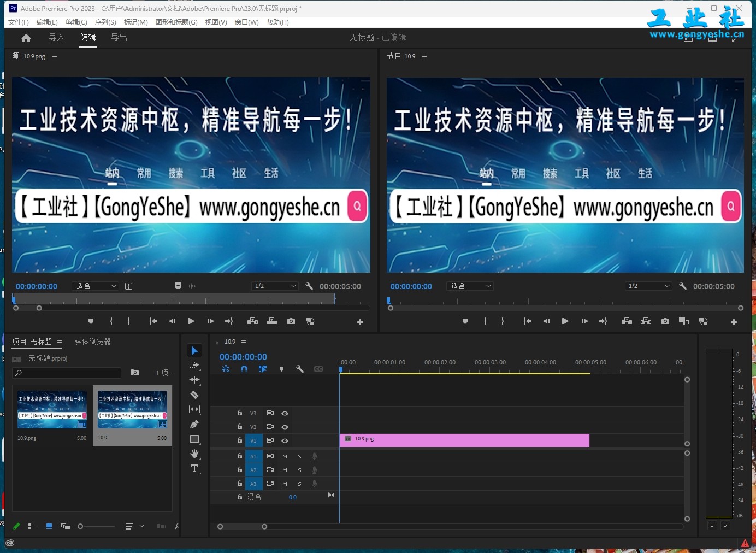Open timeline display settings wrench

point(300,369)
